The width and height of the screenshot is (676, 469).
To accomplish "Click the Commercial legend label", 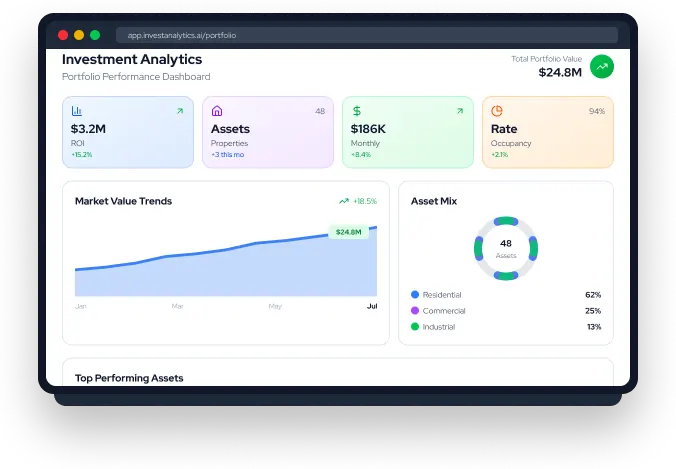I will (444, 311).
